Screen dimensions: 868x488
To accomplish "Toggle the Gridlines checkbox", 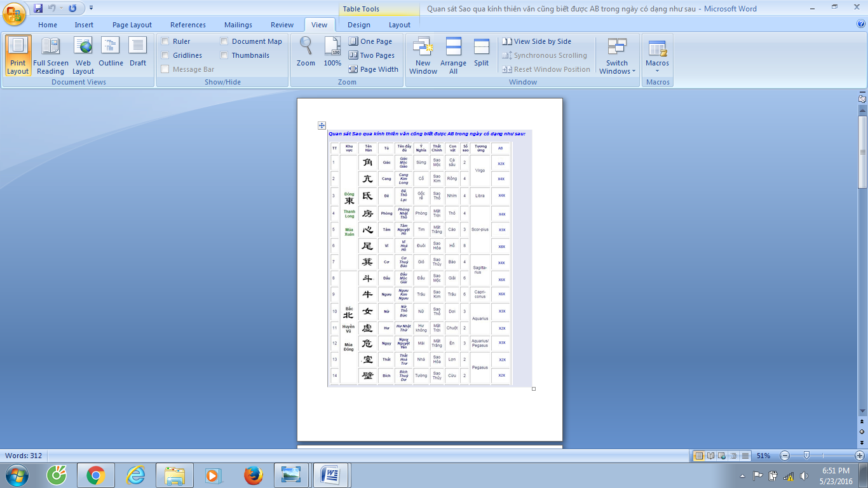I will tap(165, 55).
